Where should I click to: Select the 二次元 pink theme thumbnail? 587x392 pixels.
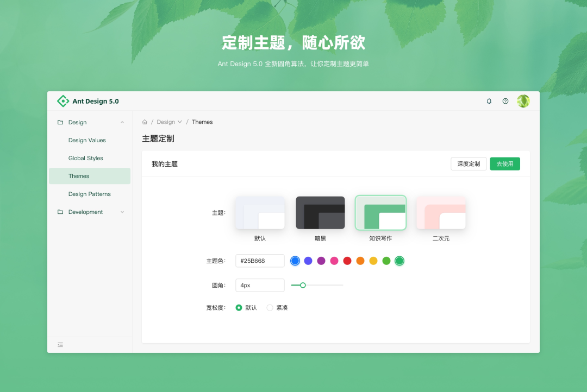[x=441, y=212]
